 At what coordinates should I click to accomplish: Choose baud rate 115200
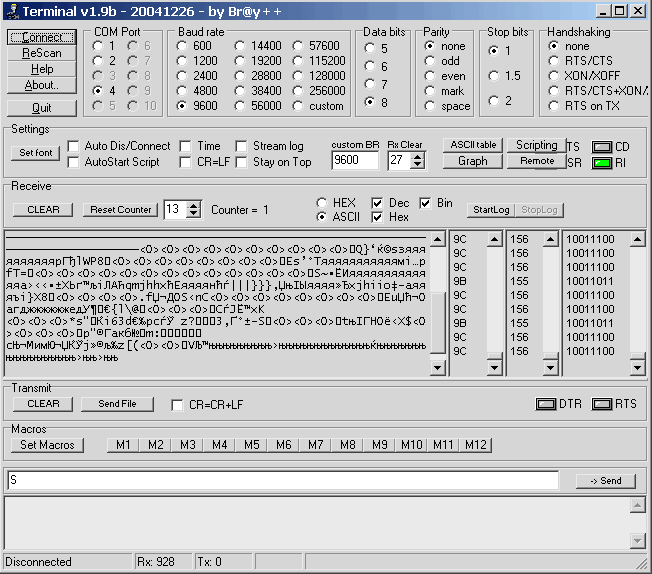[x=297, y=61]
